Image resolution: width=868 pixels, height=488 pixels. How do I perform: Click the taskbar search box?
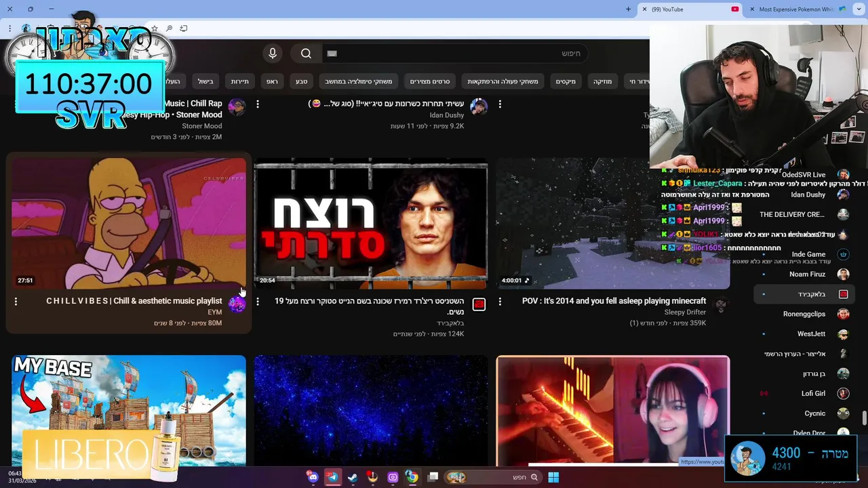tap(493, 477)
